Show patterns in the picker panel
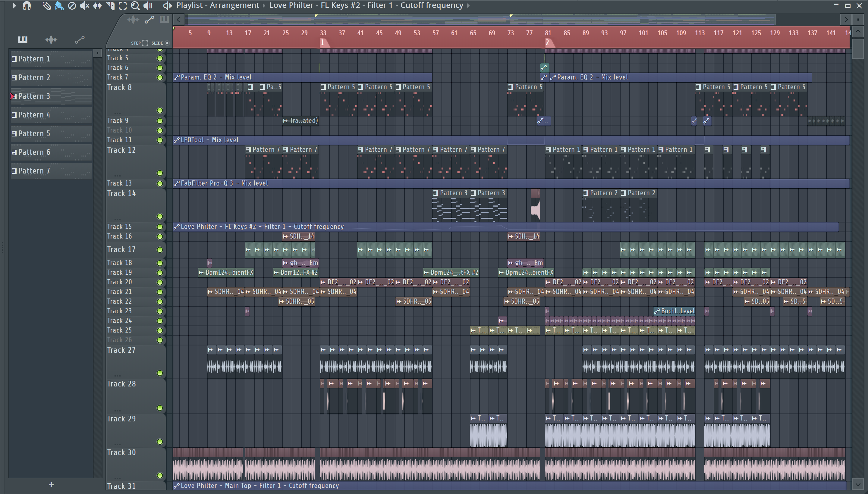The width and height of the screenshot is (868, 494). [23, 40]
